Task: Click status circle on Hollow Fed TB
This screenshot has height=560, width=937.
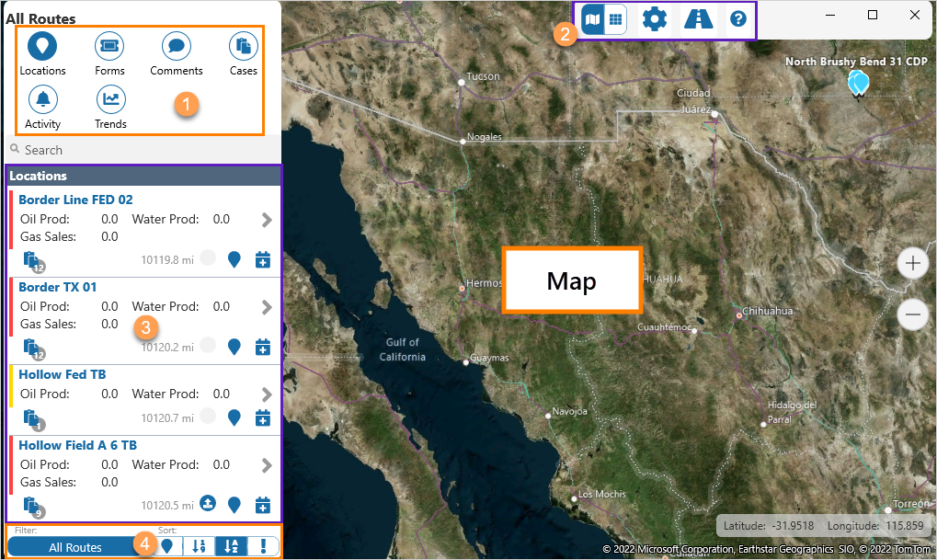Action: (208, 416)
